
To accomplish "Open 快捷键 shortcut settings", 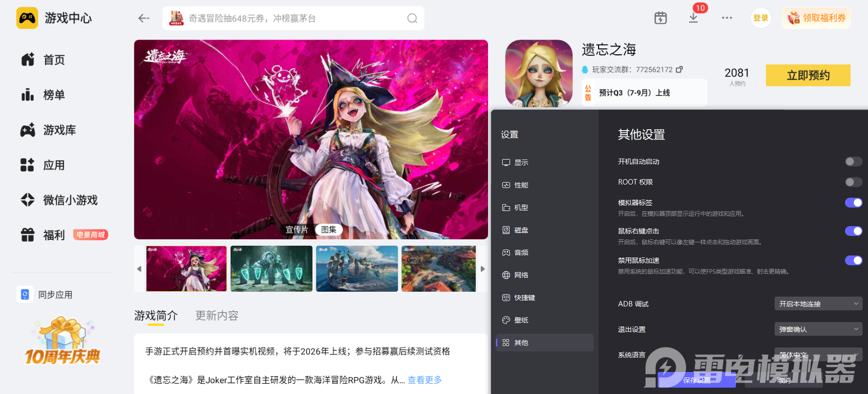I will point(545,298).
